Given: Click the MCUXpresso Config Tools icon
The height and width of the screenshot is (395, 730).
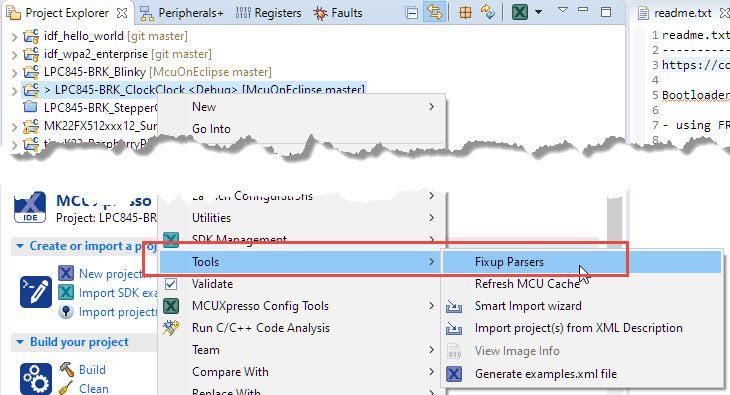Looking at the screenshot, I should 171,306.
